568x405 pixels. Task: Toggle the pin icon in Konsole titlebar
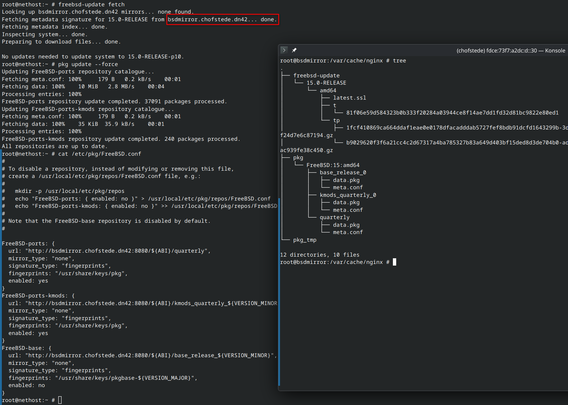pos(294,50)
